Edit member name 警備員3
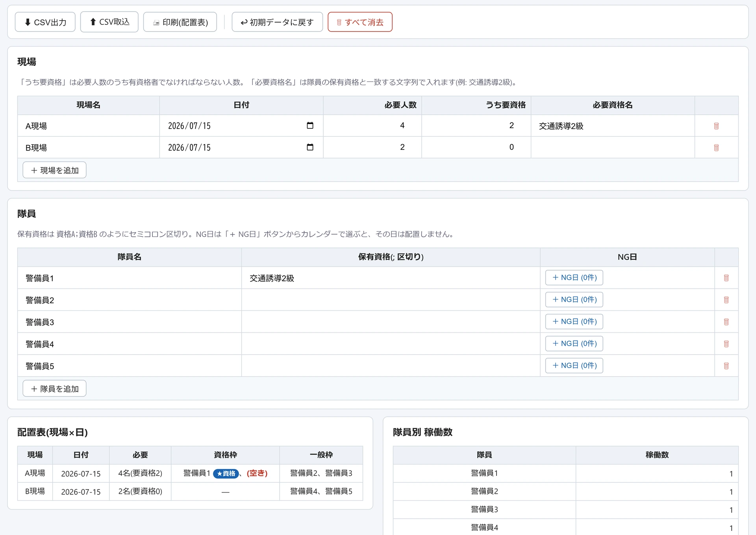Screen dimensions: 756x535 pyautogui.click(x=130, y=322)
